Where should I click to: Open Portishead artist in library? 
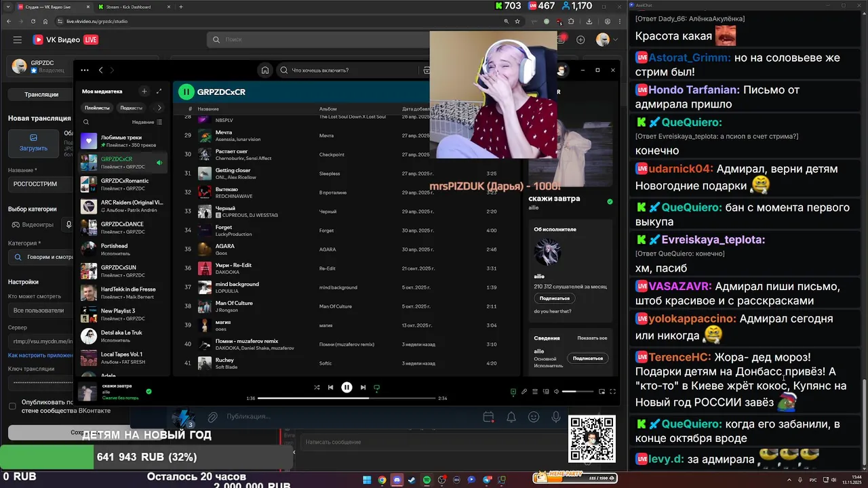(122, 249)
